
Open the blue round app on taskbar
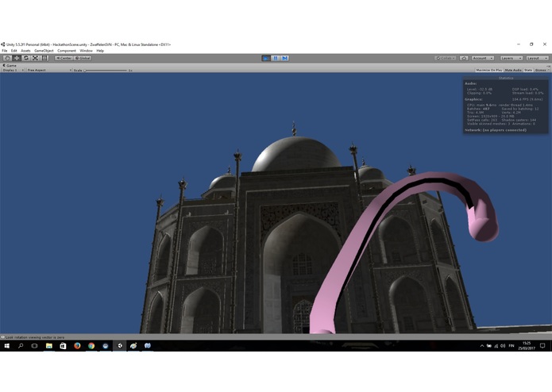[x=106, y=346]
